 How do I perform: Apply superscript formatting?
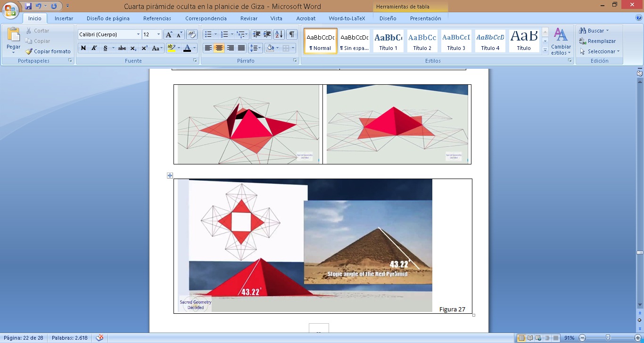[144, 48]
